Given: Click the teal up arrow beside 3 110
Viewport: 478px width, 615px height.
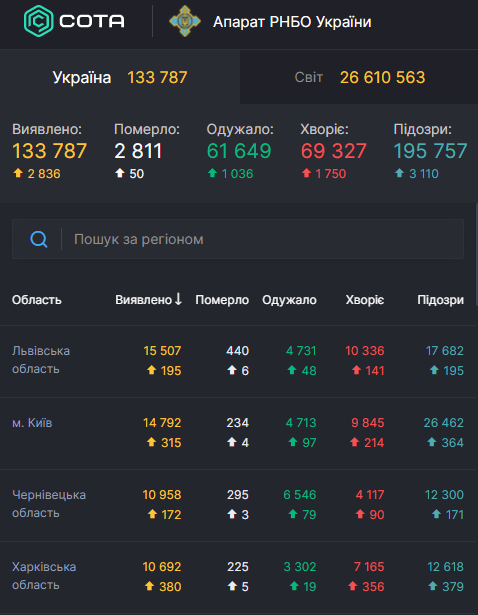Looking at the screenshot, I should (399, 173).
